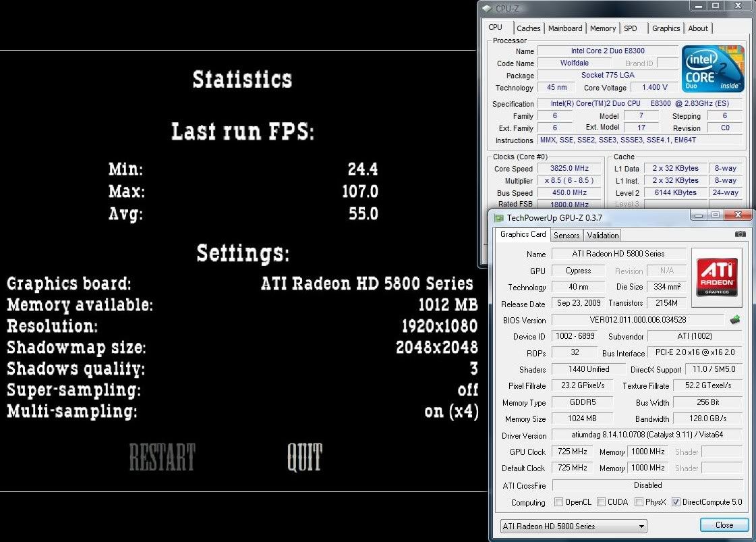Click the Min FPS value 24.4
Screen dimensions: 756x542
click(x=363, y=169)
